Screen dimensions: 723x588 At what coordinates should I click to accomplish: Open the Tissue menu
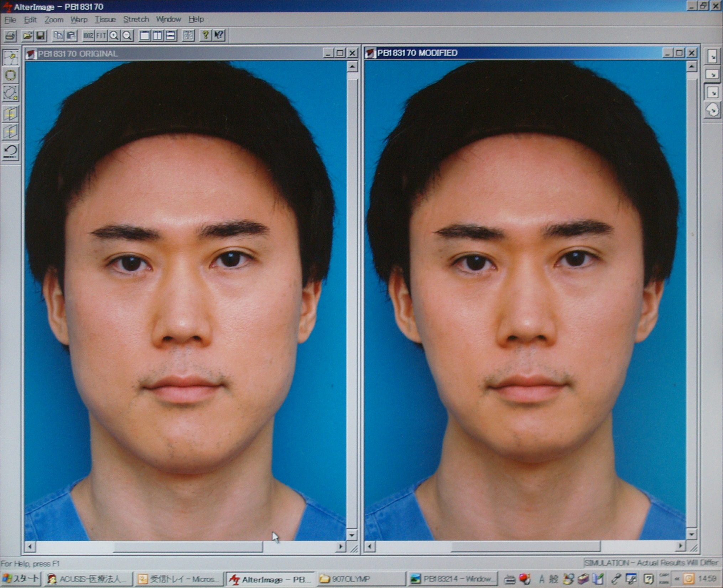pos(105,20)
